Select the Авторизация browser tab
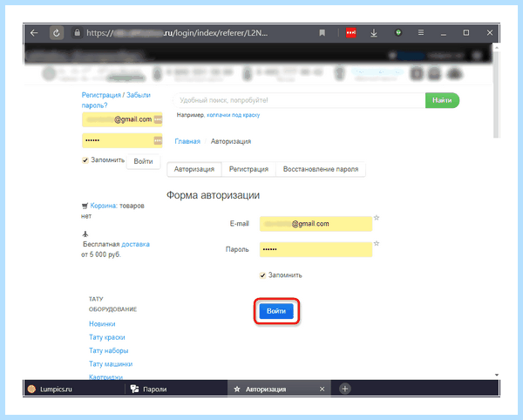Screen dimensions: 523x420 coord(279,389)
